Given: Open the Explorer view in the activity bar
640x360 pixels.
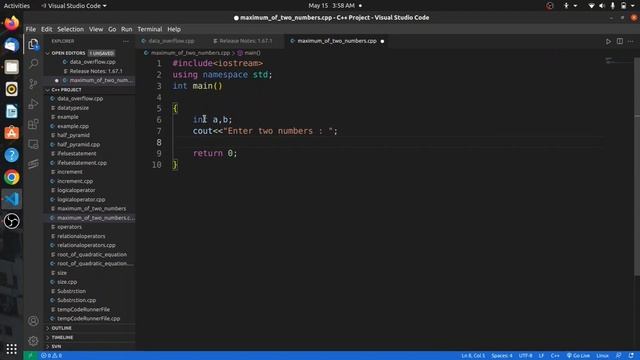Looking at the screenshot, I should click(x=33, y=44).
